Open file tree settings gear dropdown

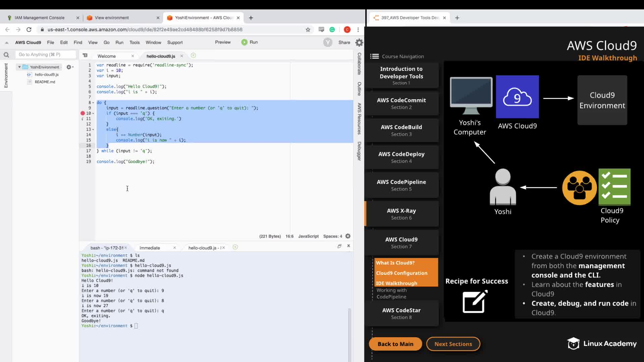(69, 67)
